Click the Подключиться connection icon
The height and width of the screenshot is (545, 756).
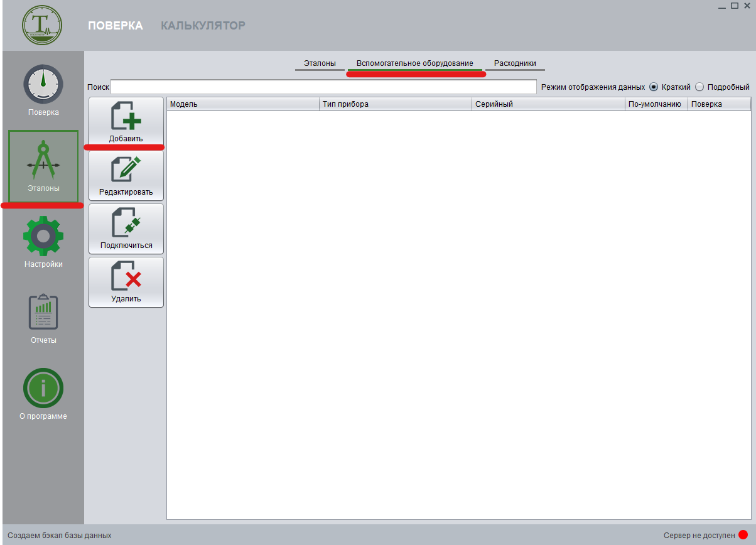coord(126,223)
